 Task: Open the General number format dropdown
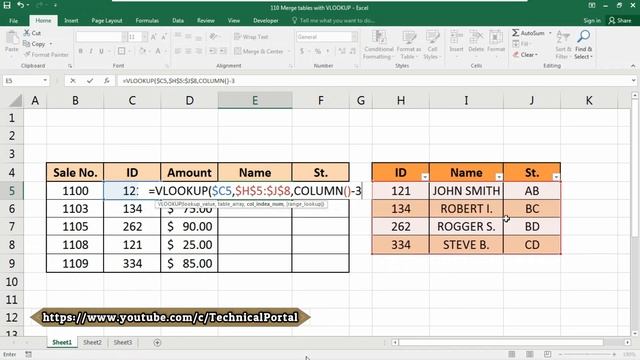point(354,37)
